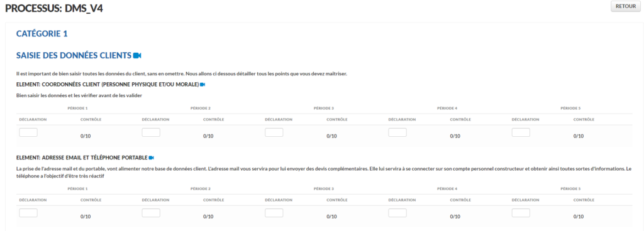Click PÉRIODE 1 header in Coordonnées client table
Viewport: 644px width, 231px height.
pyautogui.click(x=77, y=108)
